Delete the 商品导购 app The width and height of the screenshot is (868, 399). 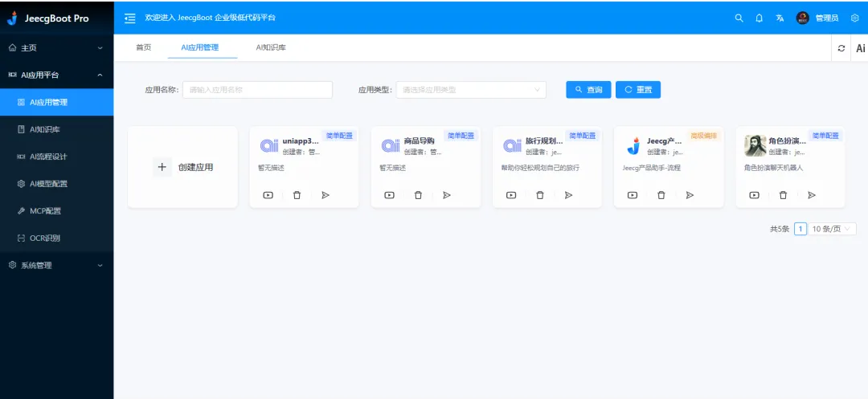click(x=418, y=195)
